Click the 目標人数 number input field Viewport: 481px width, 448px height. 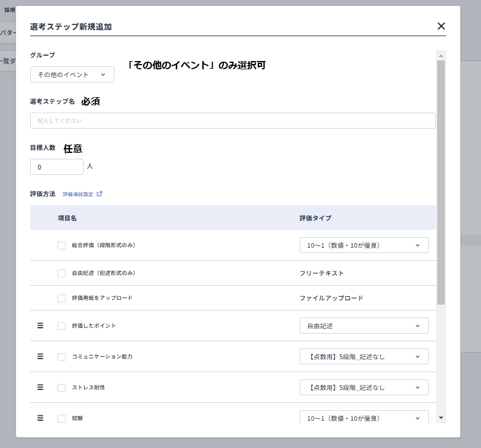point(56,167)
